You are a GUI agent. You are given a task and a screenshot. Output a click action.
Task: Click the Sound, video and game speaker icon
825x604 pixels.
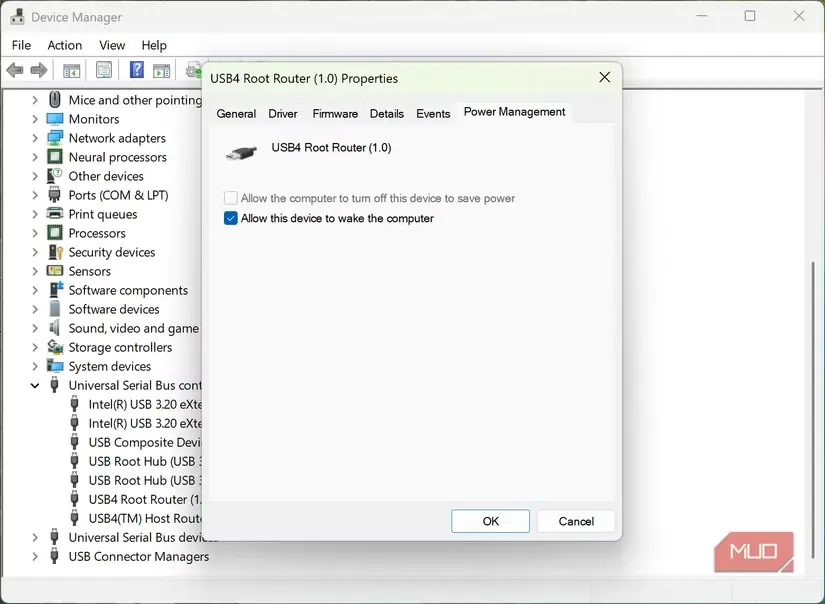click(x=55, y=328)
